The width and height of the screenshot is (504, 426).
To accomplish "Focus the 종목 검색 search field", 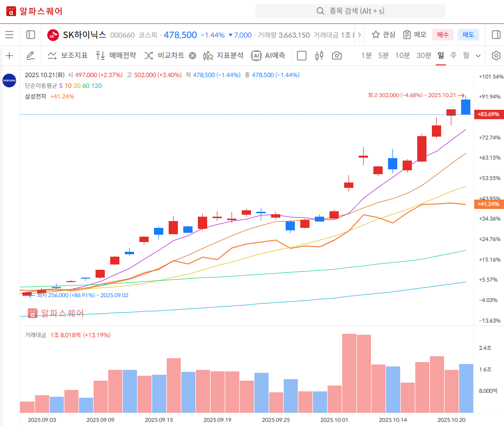I will coord(350,11).
